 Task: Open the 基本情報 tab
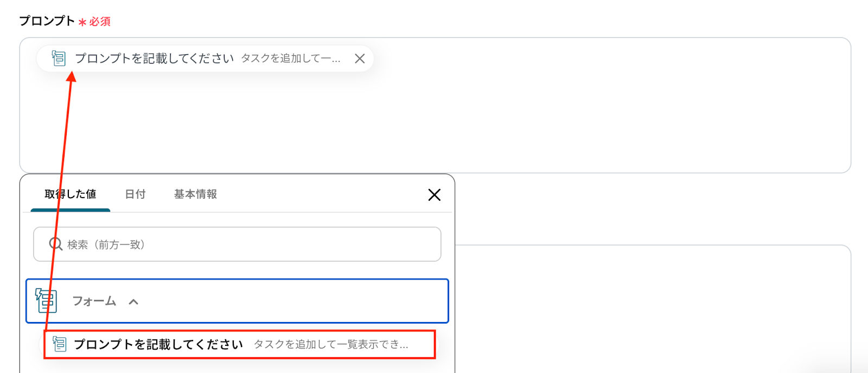point(195,194)
